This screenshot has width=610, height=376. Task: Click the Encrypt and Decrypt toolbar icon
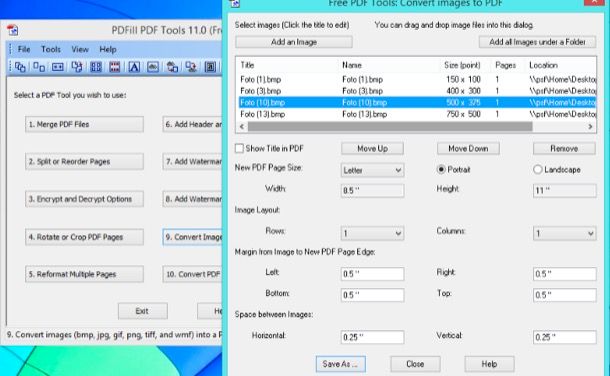pos(58,67)
